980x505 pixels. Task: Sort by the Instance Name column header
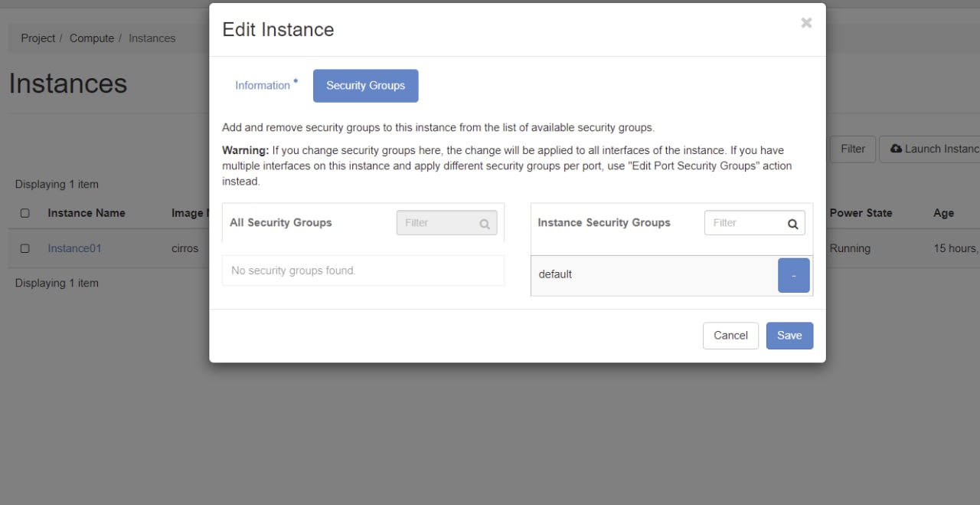click(87, 213)
